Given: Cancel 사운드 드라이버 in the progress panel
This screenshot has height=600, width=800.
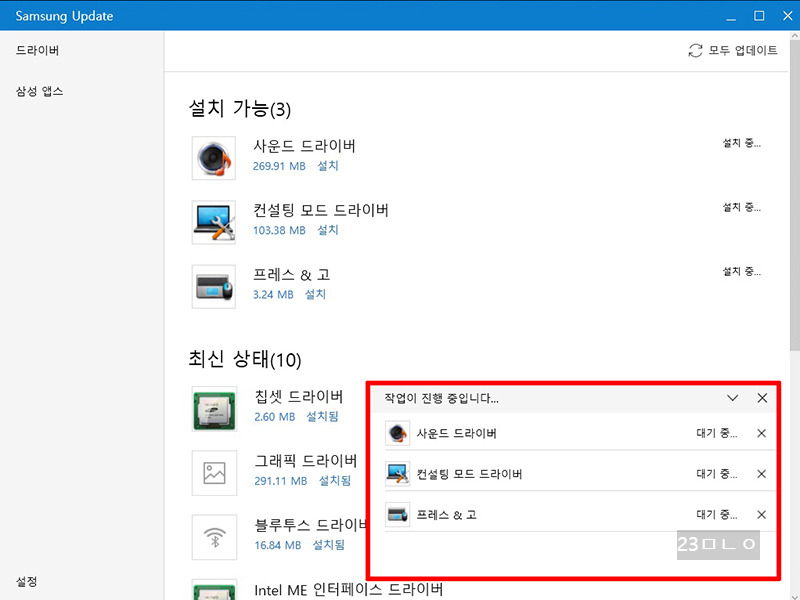Looking at the screenshot, I should click(x=761, y=433).
